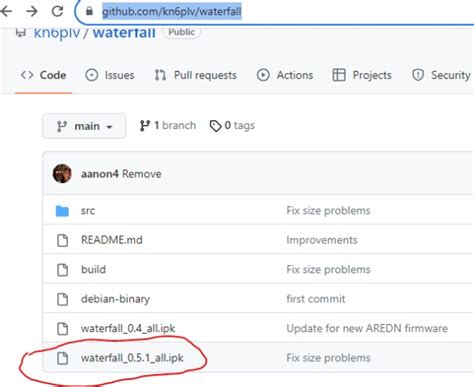Screen dimensions: 474x387
Task: Open the Pull requests tab
Action: [x=195, y=75]
